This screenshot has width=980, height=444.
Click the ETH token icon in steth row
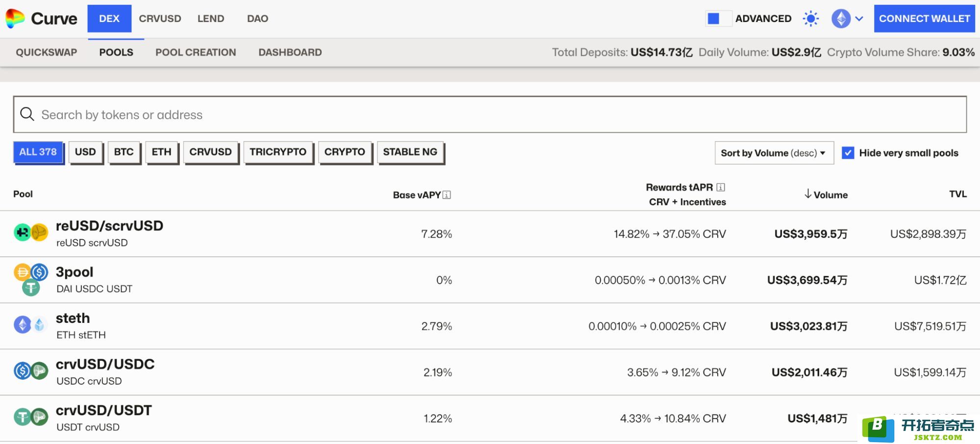click(x=22, y=324)
